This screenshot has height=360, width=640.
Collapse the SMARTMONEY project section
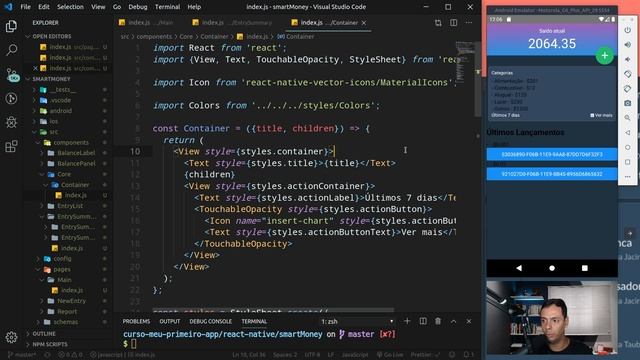[x=51, y=79]
